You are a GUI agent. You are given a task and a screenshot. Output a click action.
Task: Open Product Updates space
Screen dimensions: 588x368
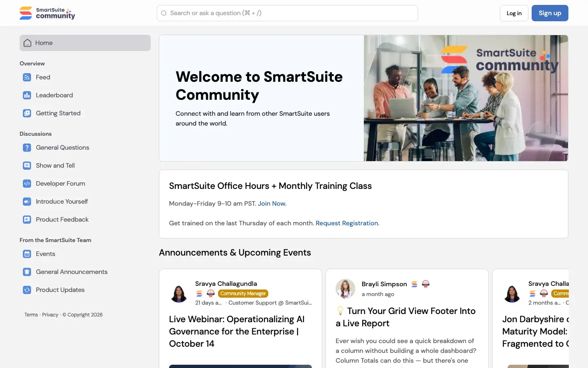[85, 290]
